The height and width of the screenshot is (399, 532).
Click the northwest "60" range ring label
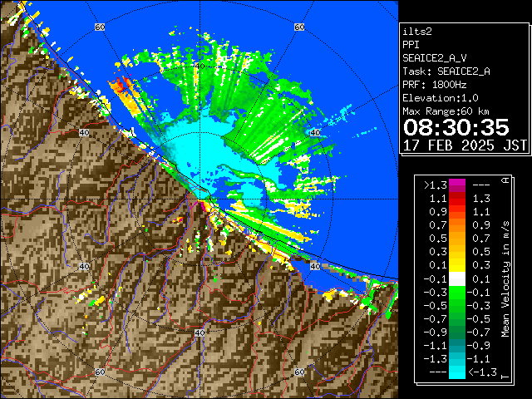click(x=100, y=27)
